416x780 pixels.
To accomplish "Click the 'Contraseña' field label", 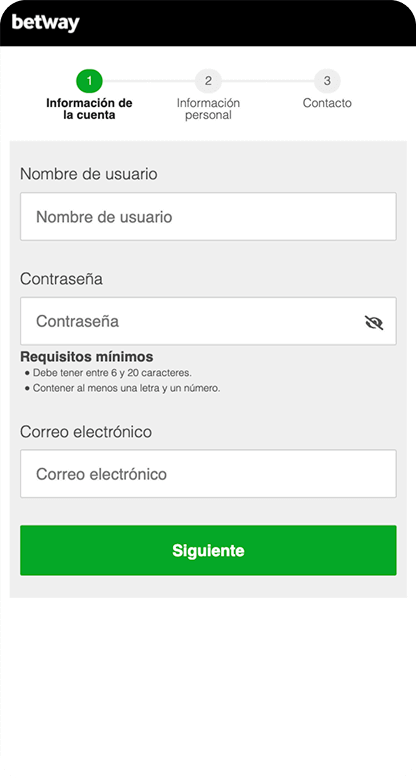I will pyautogui.click(x=61, y=279).
